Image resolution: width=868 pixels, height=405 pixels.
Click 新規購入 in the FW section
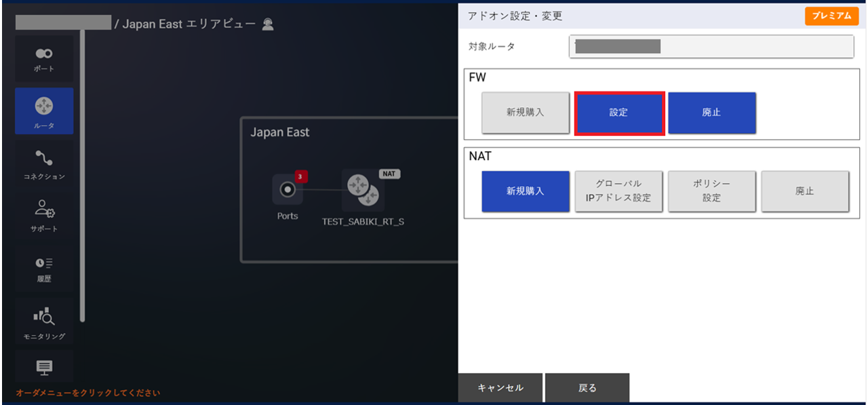tap(526, 113)
